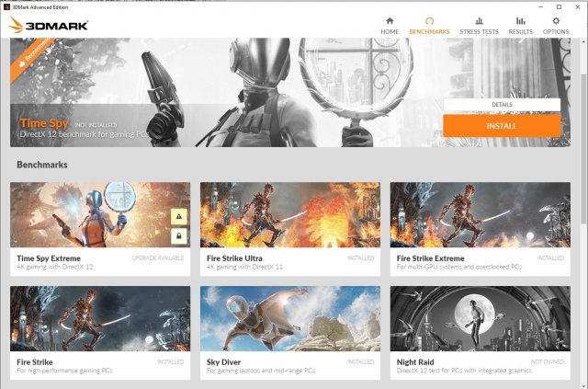Click 'DirectX 12 benchmark for gaming PCs' text
The height and width of the screenshot is (389, 588).
pos(85,134)
